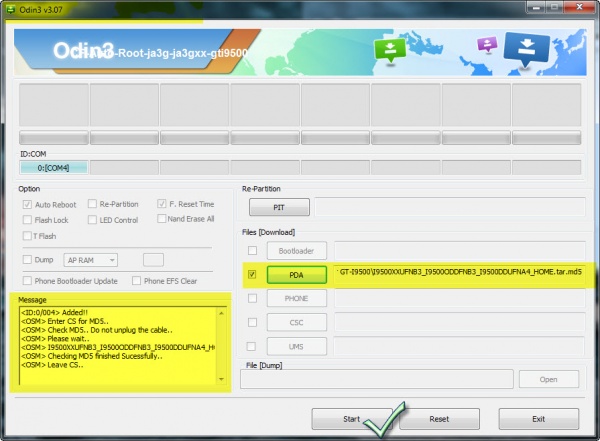
Task: Check the CSC file checkbox
Action: pos(252,322)
